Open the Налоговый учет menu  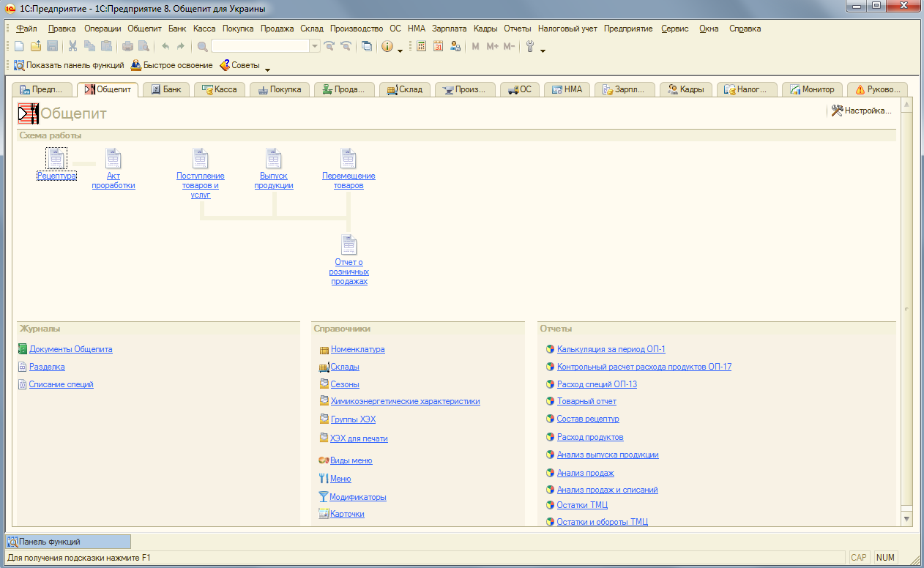[568, 29]
